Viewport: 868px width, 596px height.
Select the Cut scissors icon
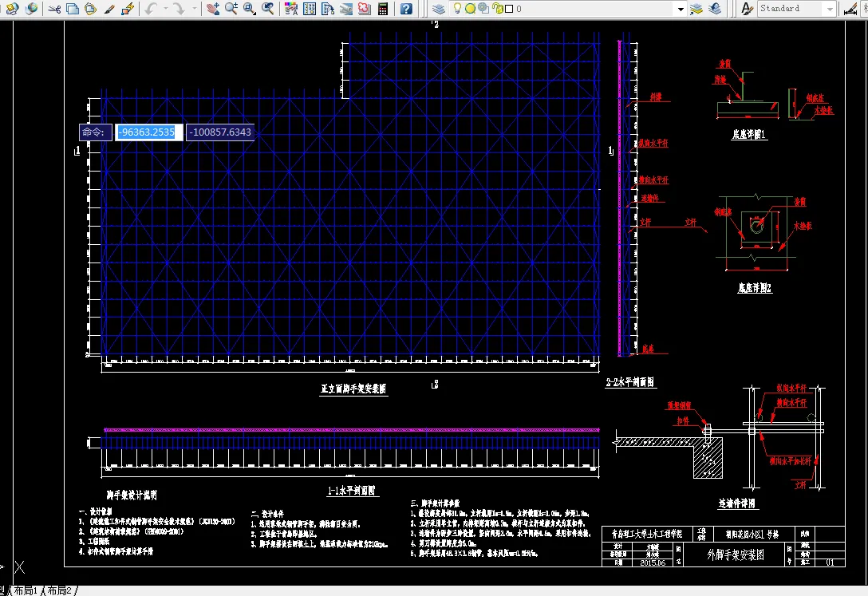pyautogui.click(x=54, y=8)
